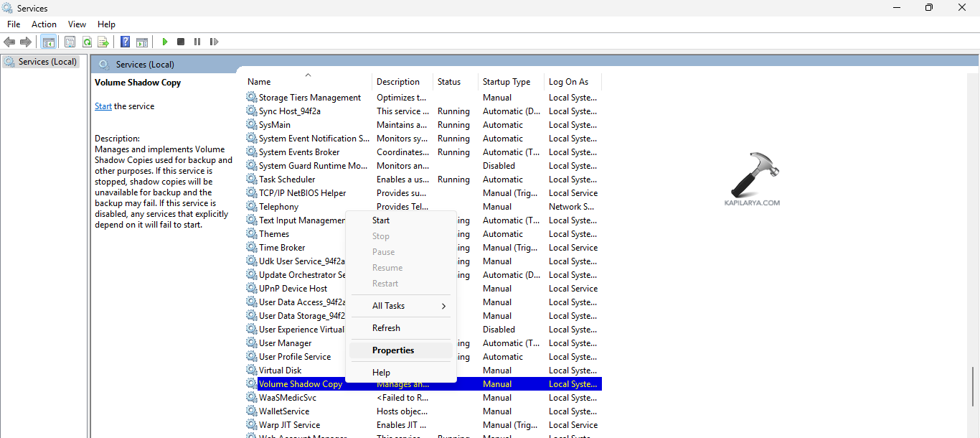Sort list by Name column header
Screen dimensions: 980x438
point(260,82)
